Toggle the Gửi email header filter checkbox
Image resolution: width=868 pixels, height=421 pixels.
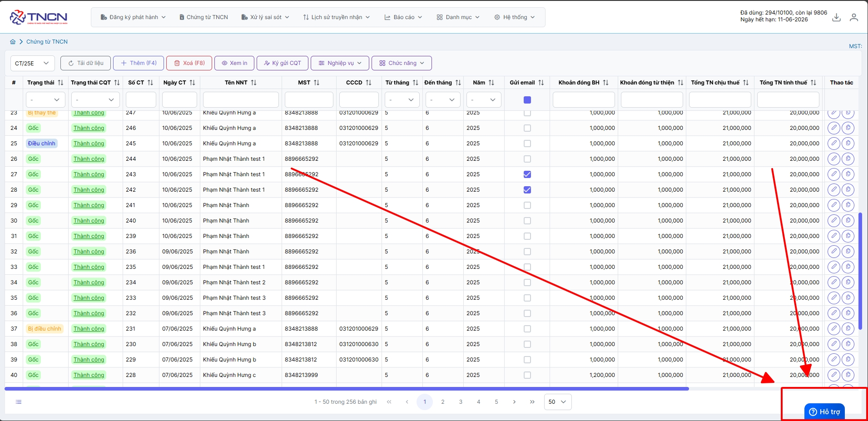coord(527,100)
